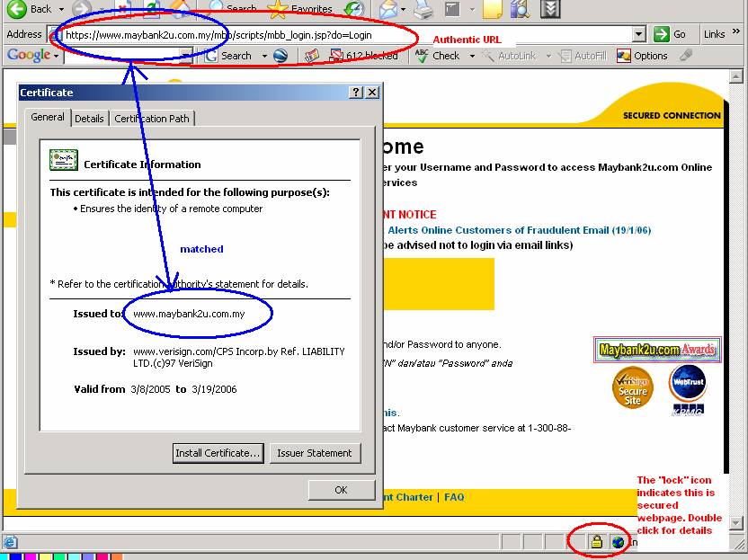Click the page scrollbar up arrow
Viewport: 748px width, 560px height.
[735, 76]
